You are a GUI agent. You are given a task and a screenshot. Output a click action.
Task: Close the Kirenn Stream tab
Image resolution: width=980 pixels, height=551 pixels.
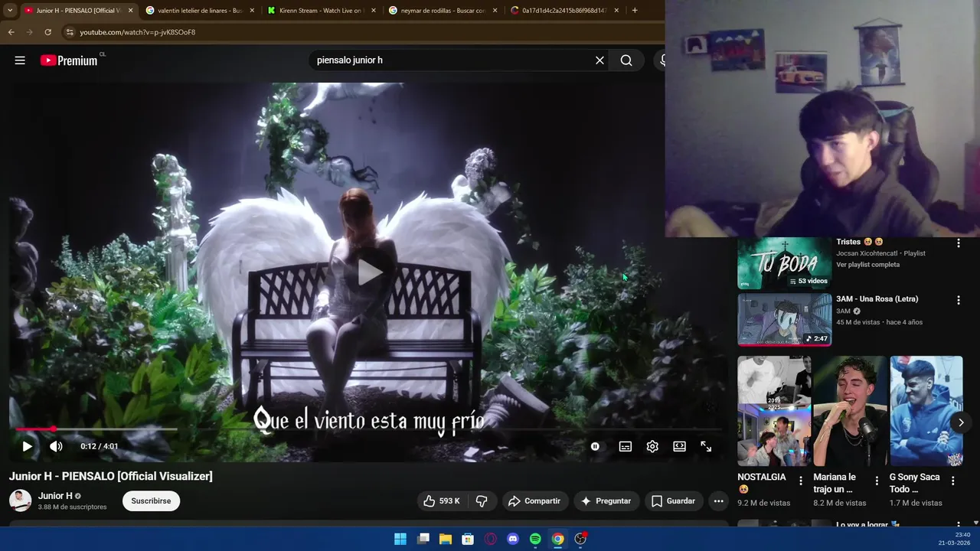374,11
